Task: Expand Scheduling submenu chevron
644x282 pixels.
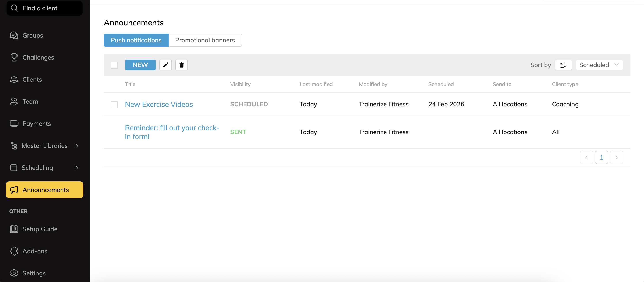Action: 77,168
